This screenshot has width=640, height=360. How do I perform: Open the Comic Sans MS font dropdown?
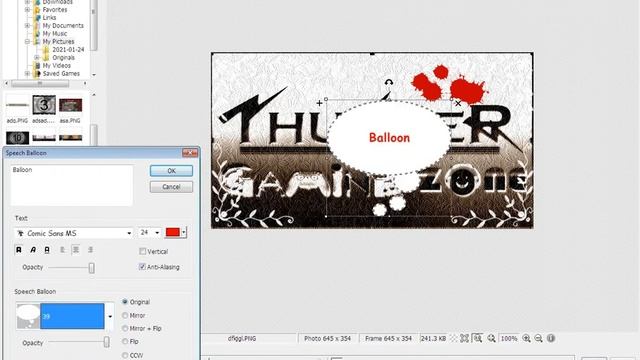coord(129,233)
